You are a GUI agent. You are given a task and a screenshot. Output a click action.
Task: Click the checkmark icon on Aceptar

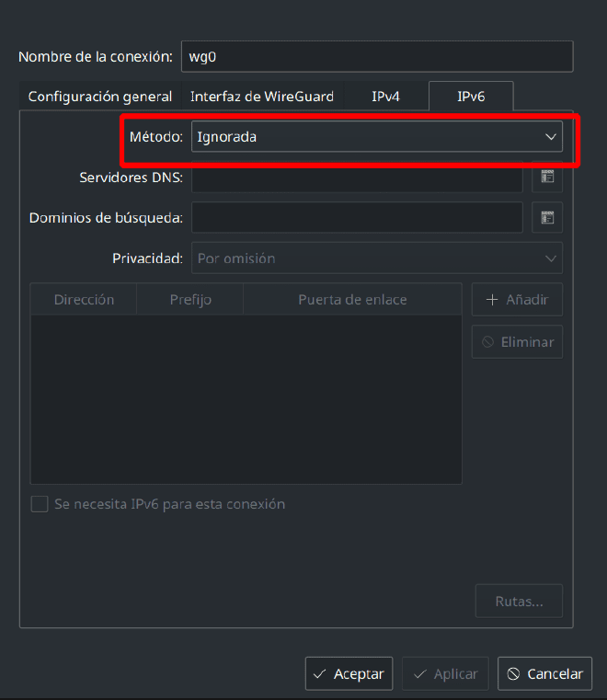319,674
